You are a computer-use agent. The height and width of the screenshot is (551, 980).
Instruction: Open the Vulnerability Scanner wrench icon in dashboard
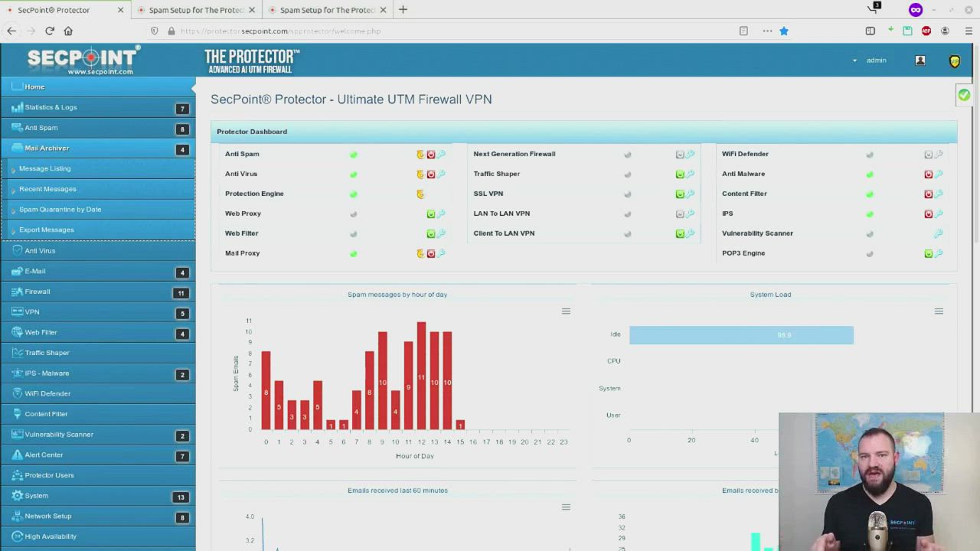tap(939, 233)
